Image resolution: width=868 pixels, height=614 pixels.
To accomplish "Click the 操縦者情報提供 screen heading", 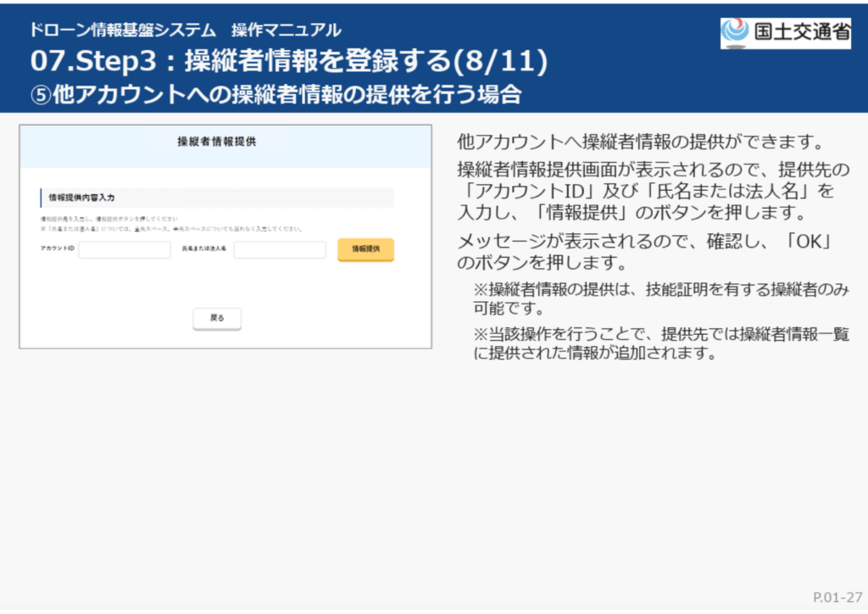I will (x=216, y=142).
